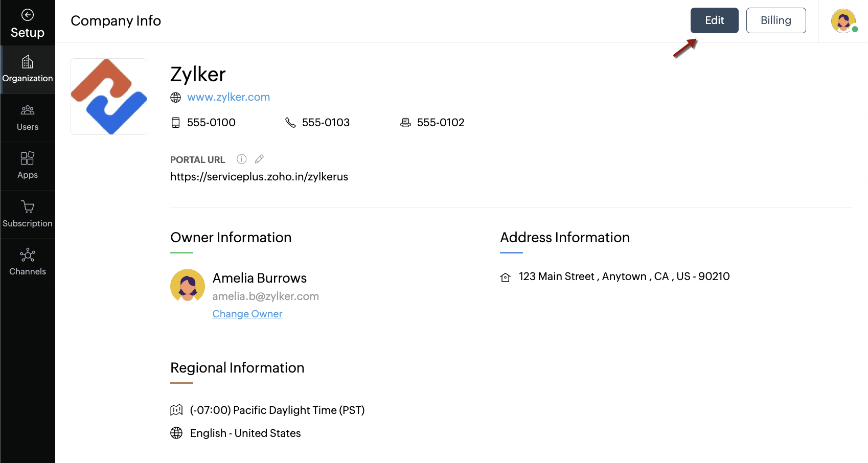Show Portal URL info tooltip icon
868x463 pixels.
242,159
